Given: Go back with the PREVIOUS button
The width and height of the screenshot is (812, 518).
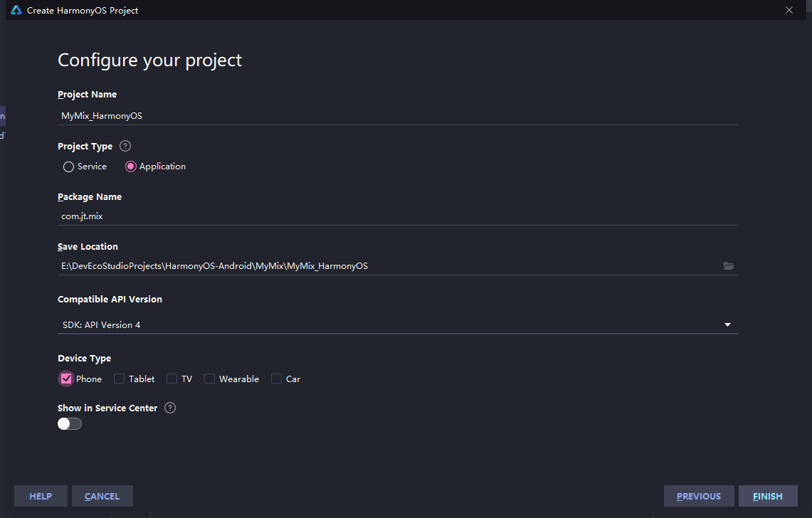Looking at the screenshot, I should tap(699, 496).
